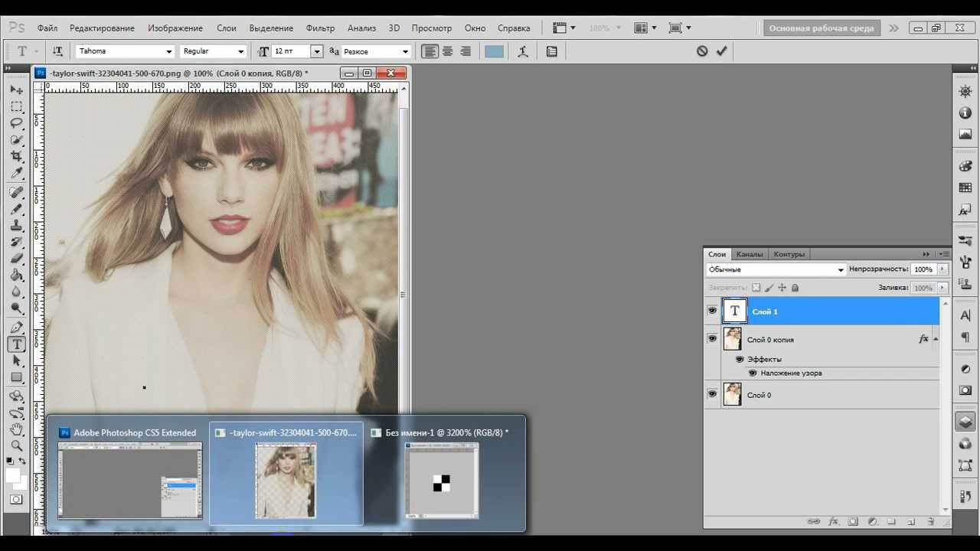Viewport: 980px width, 551px height.
Task: Switch to the Контуры tab
Action: (789, 254)
